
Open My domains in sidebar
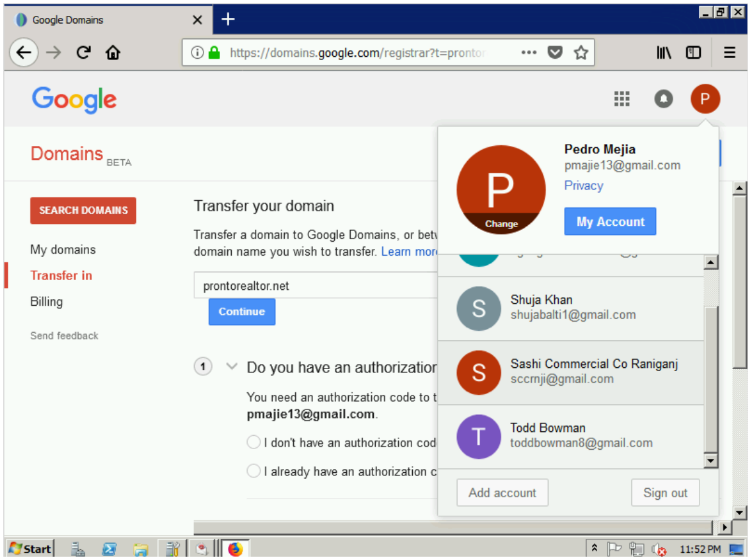point(63,250)
